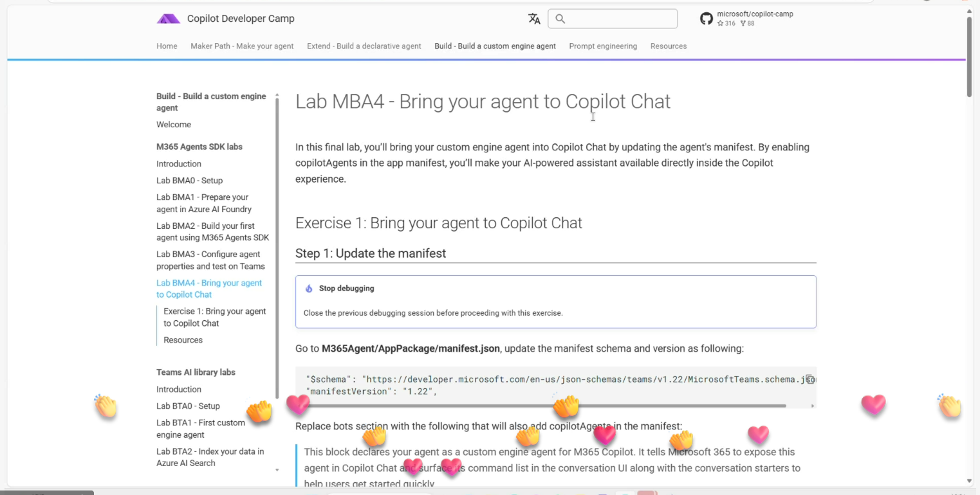Click the Copilot Developer Camp site title
Screen dimensions: 980x495
coord(241,19)
